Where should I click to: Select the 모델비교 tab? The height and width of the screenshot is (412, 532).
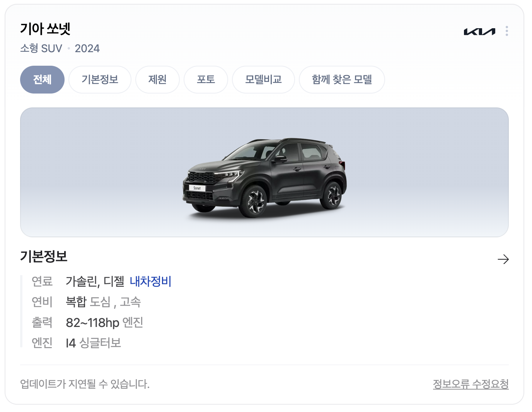(263, 80)
